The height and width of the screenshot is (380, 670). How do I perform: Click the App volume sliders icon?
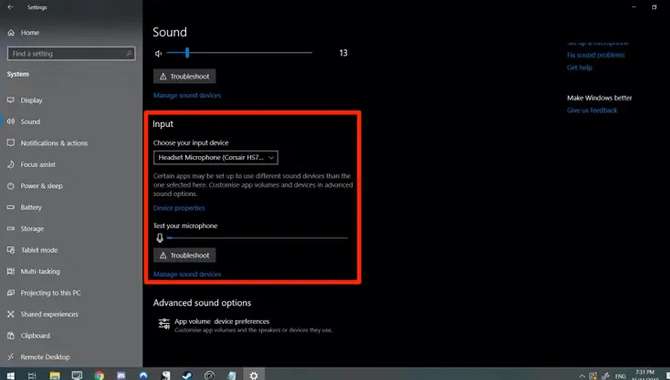(x=164, y=324)
